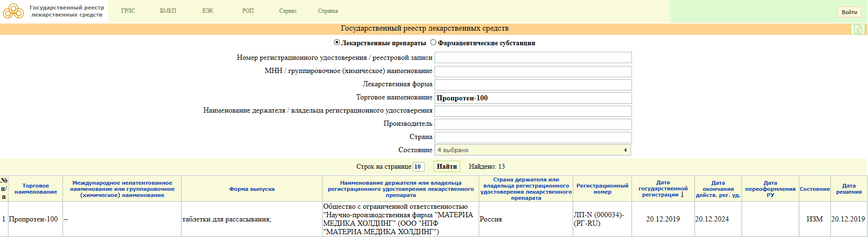Image resolution: width=868 pixels, height=237 pixels.
Task: Click the registry logo icon
Action: coord(14,11)
